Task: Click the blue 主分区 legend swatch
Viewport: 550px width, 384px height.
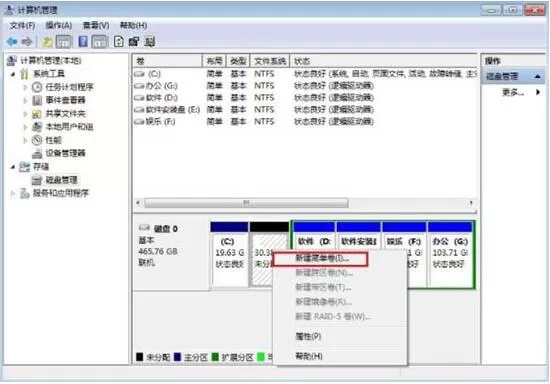Action: click(x=177, y=357)
